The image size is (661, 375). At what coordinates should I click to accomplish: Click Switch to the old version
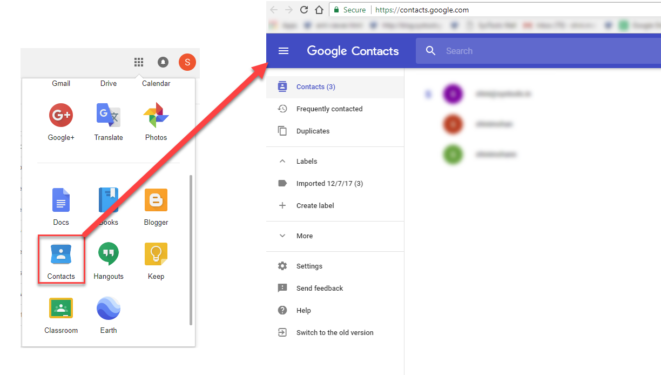click(335, 332)
